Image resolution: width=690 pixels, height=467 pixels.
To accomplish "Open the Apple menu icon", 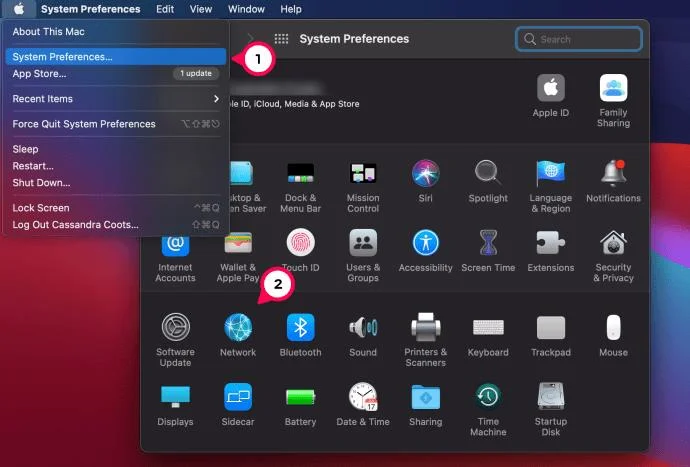I will coord(18,9).
